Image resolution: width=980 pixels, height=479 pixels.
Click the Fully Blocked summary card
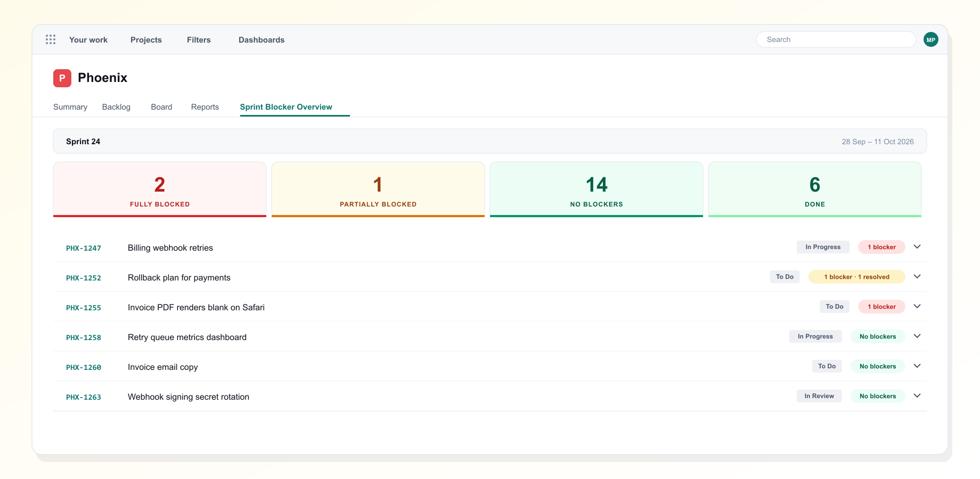pyautogui.click(x=160, y=189)
